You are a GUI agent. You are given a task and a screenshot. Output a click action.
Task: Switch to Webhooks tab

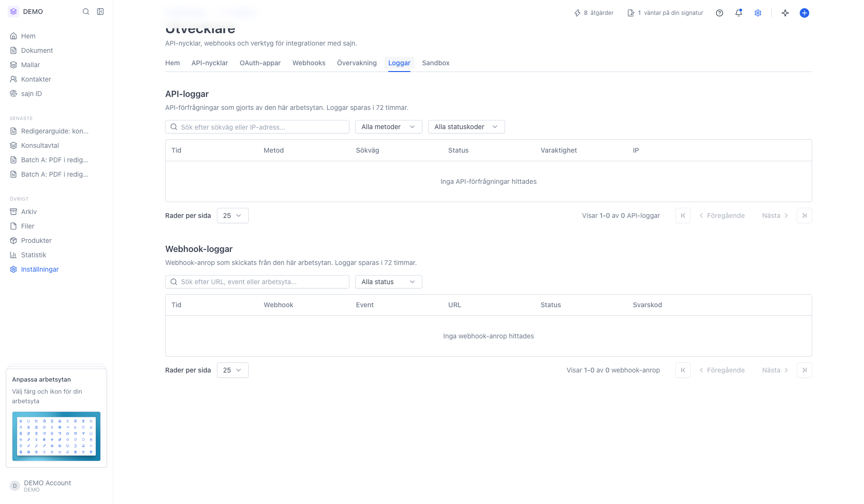click(309, 63)
